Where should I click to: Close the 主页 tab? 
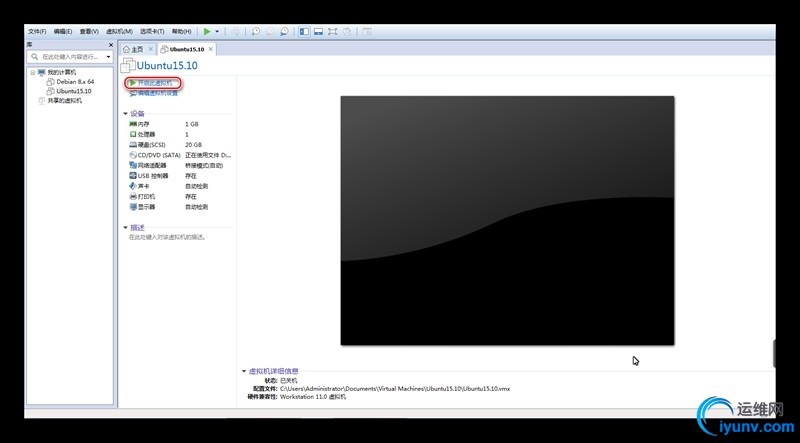(x=151, y=49)
